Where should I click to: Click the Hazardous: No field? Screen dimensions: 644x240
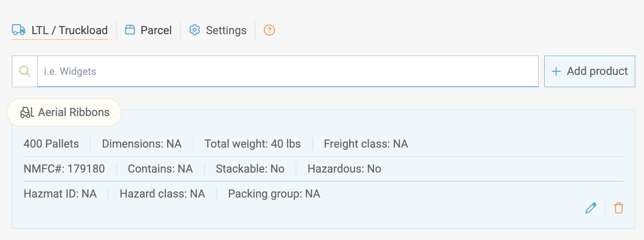[344, 169]
